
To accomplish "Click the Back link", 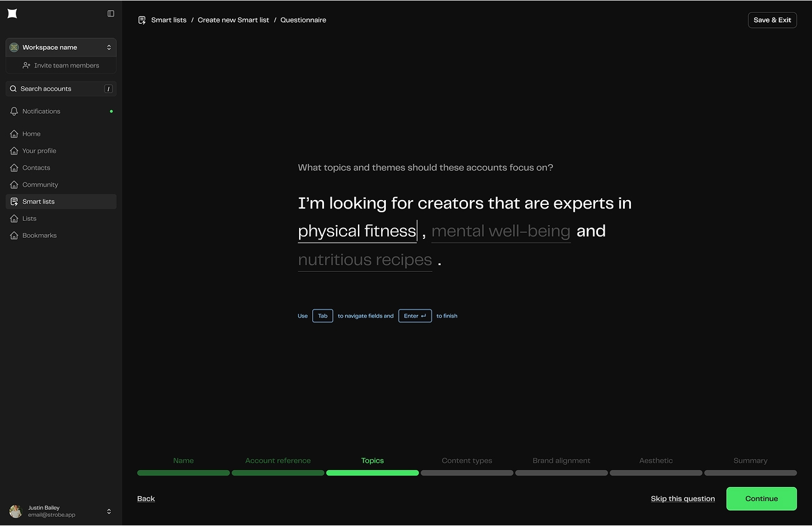I will point(146,499).
